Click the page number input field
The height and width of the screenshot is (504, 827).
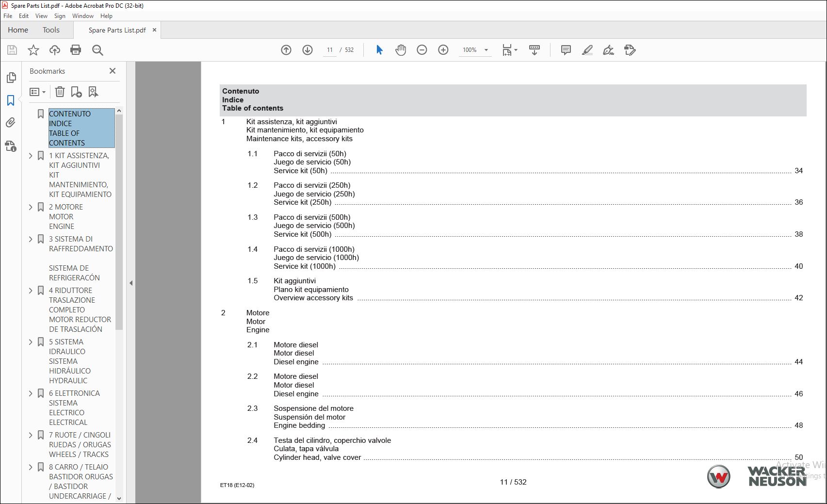[x=330, y=50]
